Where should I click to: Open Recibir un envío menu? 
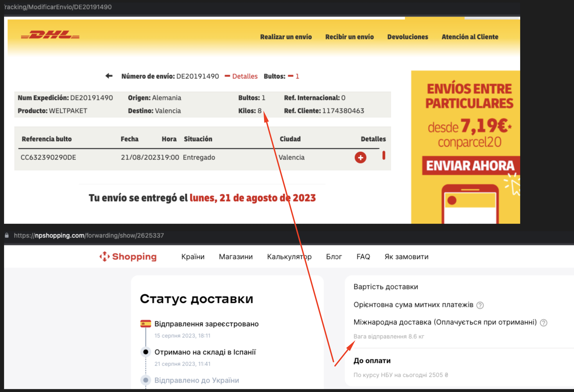[x=349, y=37]
